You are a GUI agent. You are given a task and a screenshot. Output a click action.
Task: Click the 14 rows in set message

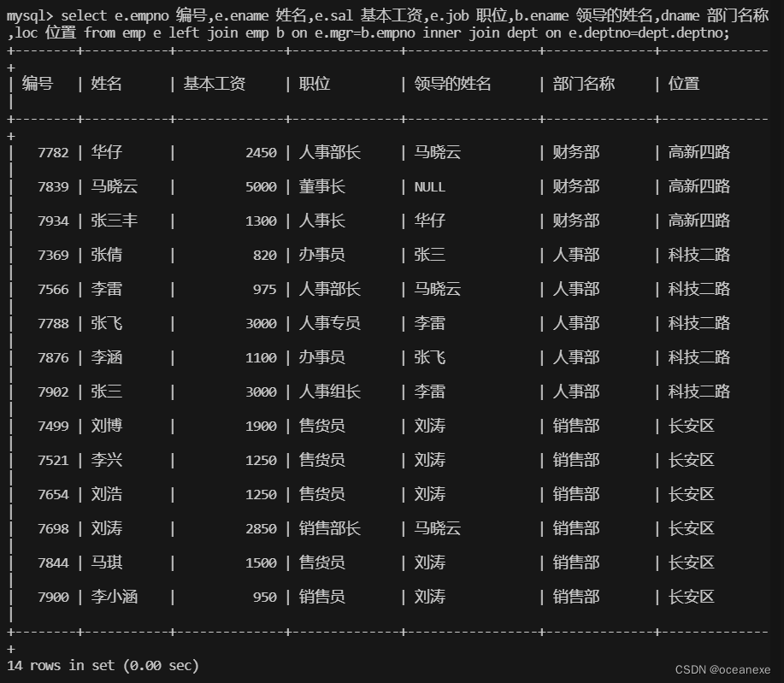click(x=97, y=664)
